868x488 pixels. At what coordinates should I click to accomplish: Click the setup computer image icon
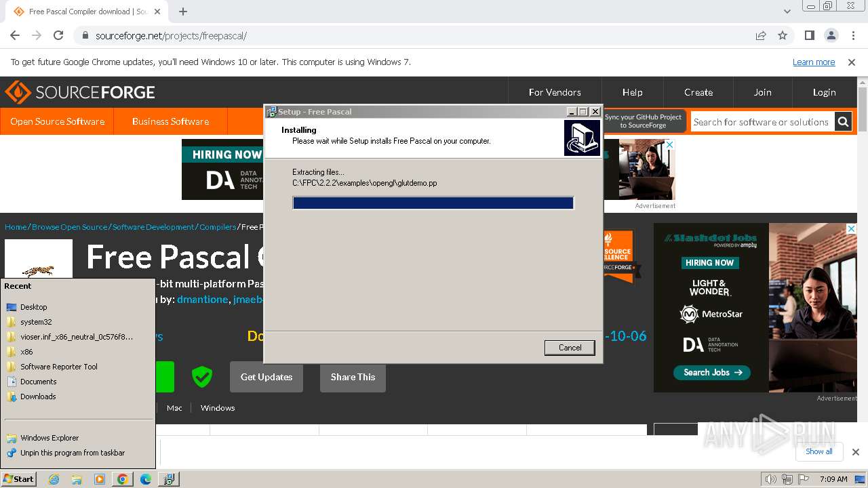tap(582, 138)
